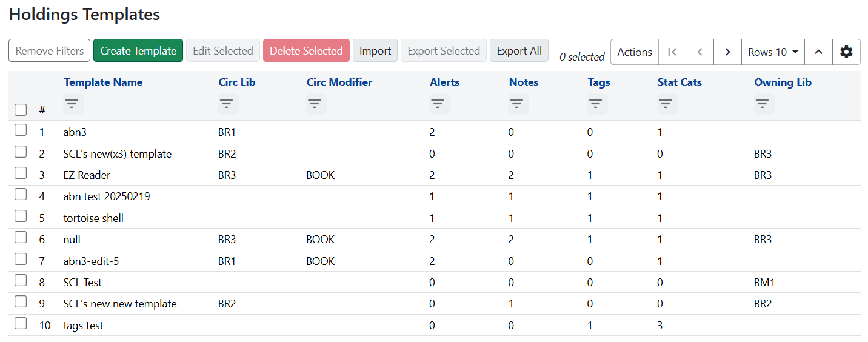Open the Owning Lib column filter icon

tap(763, 104)
